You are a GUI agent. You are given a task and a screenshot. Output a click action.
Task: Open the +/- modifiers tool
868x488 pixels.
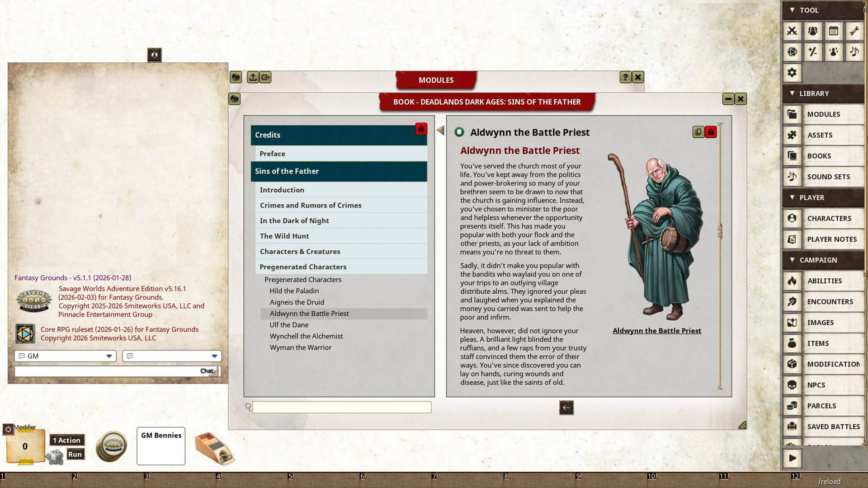point(813,52)
